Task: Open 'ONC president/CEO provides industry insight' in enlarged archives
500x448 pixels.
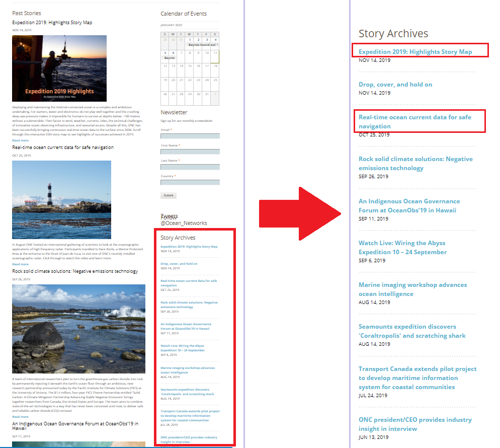Action: (415, 424)
